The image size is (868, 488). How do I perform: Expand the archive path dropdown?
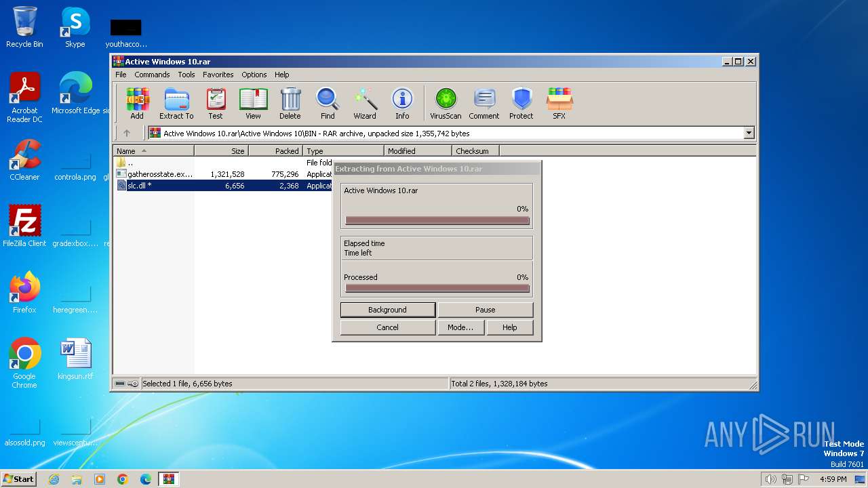pos(749,134)
